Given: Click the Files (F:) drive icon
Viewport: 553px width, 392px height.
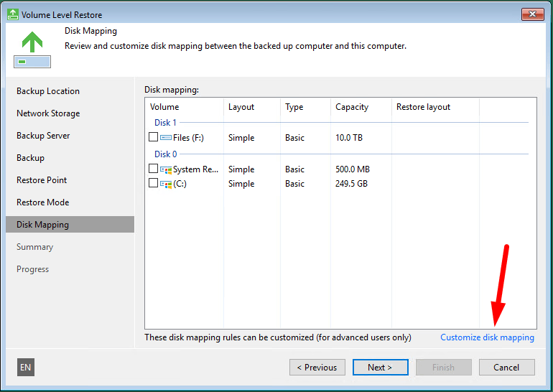Looking at the screenshot, I should click(x=166, y=137).
